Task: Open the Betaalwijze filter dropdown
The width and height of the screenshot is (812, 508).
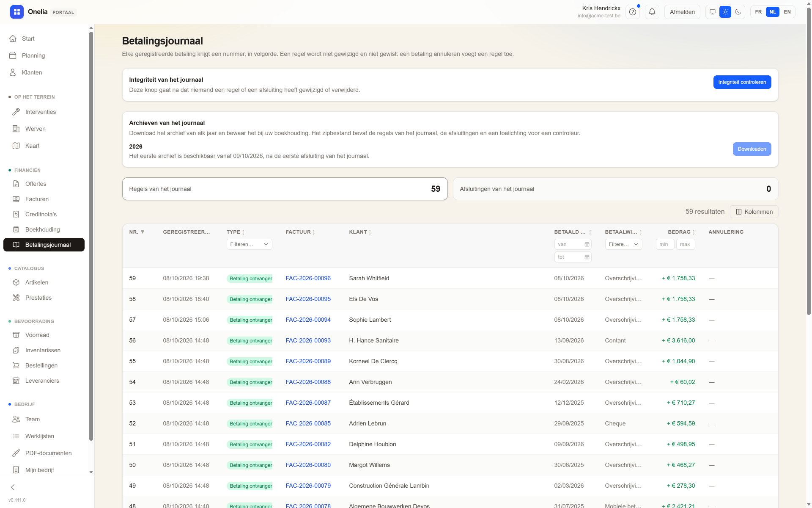Action: (623, 244)
